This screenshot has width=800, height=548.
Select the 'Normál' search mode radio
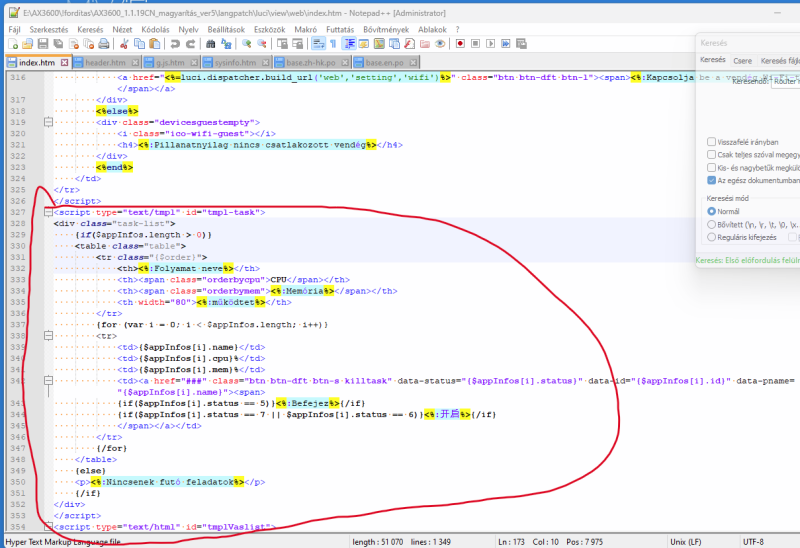[711, 211]
